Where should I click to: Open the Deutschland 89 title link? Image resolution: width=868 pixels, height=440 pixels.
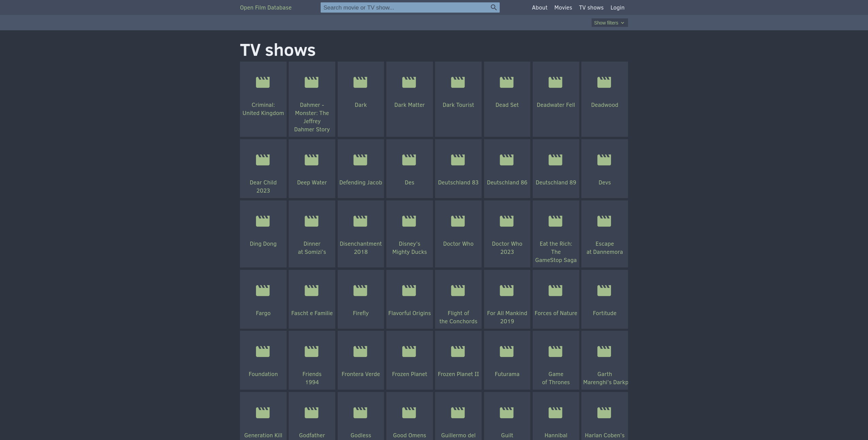(x=556, y=182)
